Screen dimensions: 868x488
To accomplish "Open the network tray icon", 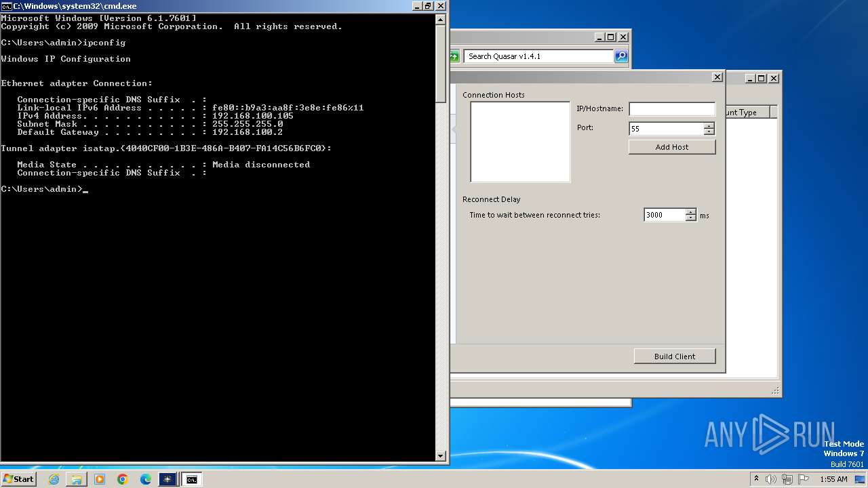I will 787,479.
